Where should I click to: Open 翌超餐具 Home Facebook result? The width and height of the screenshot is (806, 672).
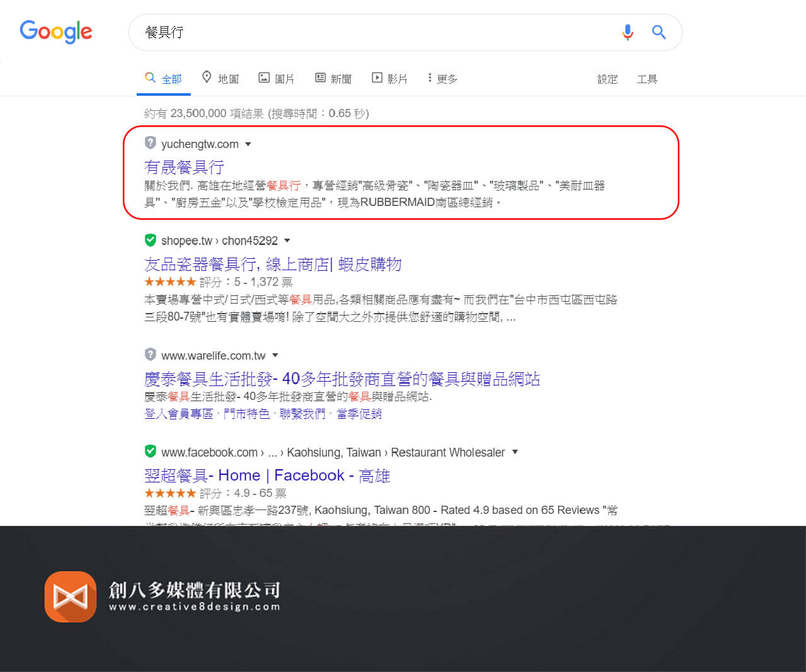pyautogui.click(x=267, y=476)
